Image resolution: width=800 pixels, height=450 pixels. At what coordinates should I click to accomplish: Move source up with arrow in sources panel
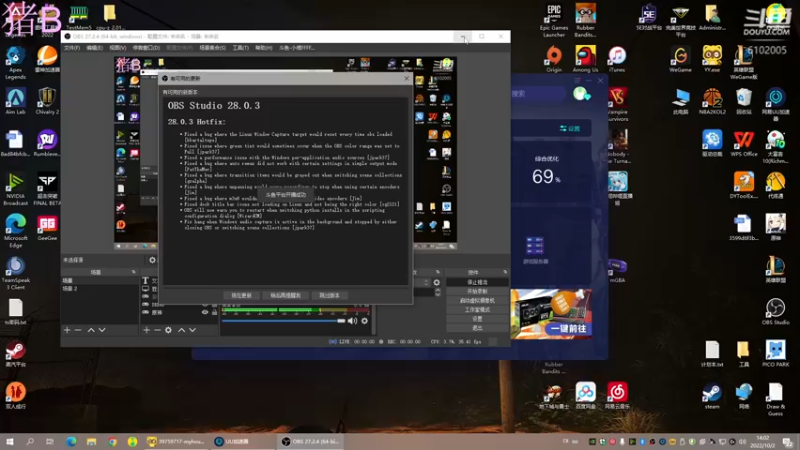(181, 330)
